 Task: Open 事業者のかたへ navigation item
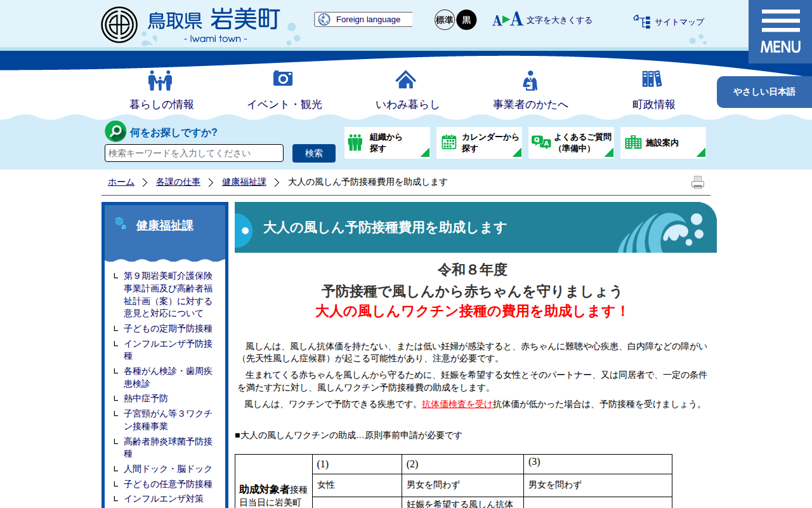pos(530,105)
